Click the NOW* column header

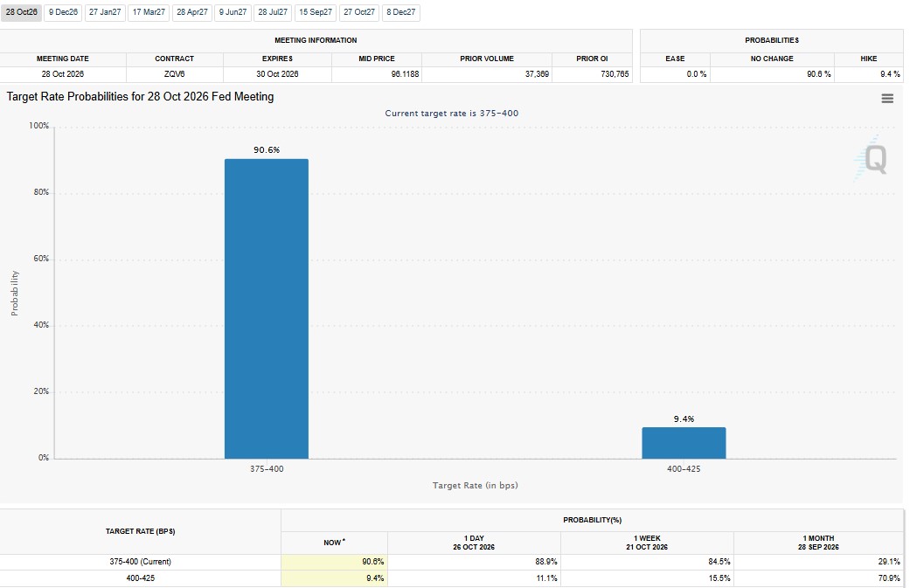[x=334, y=543]
